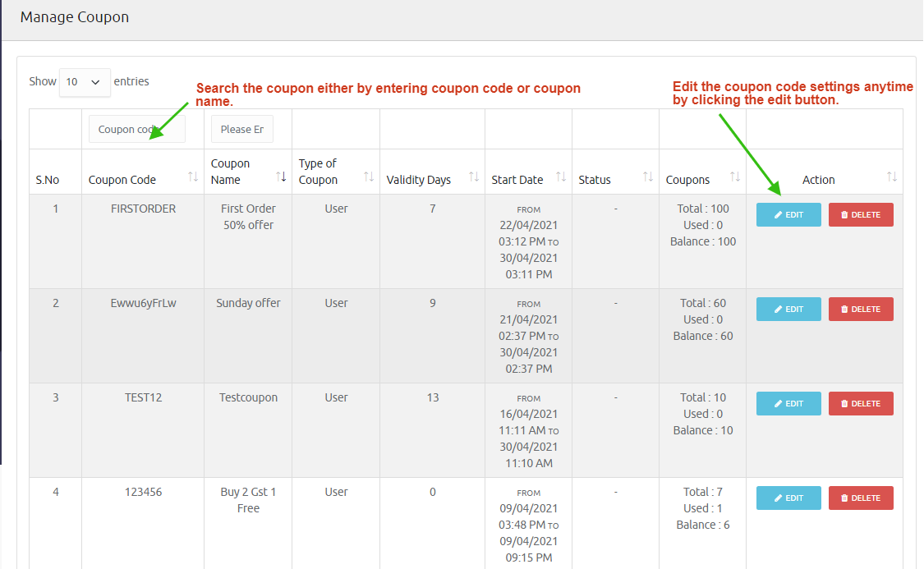This screenshot has width=924, height=569.
Task: Sort by Action column arrows
Action: point(892,177)
